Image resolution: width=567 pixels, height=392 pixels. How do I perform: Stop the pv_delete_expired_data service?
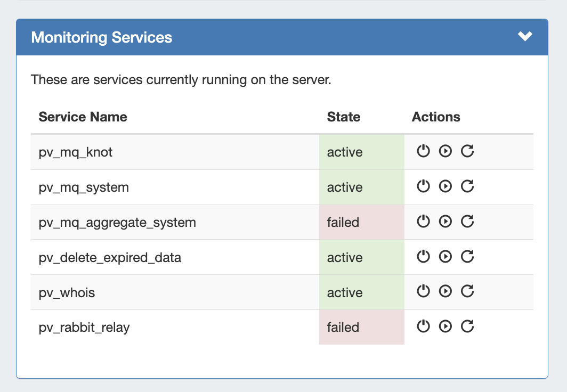[423, 257]
